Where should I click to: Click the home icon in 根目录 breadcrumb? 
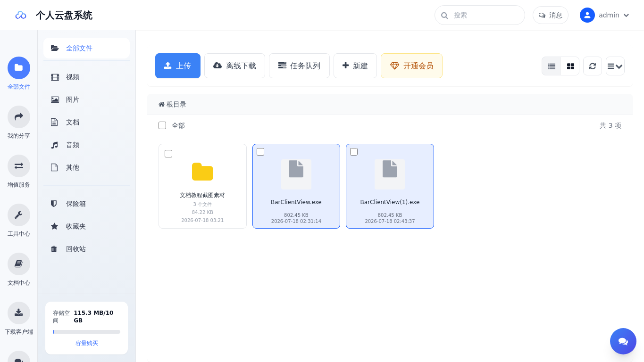point(161,104)
